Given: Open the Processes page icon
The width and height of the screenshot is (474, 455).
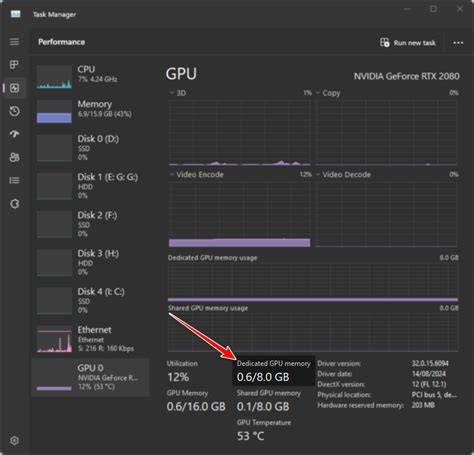Looking at the screenshot, I should [x=14, y=65].
